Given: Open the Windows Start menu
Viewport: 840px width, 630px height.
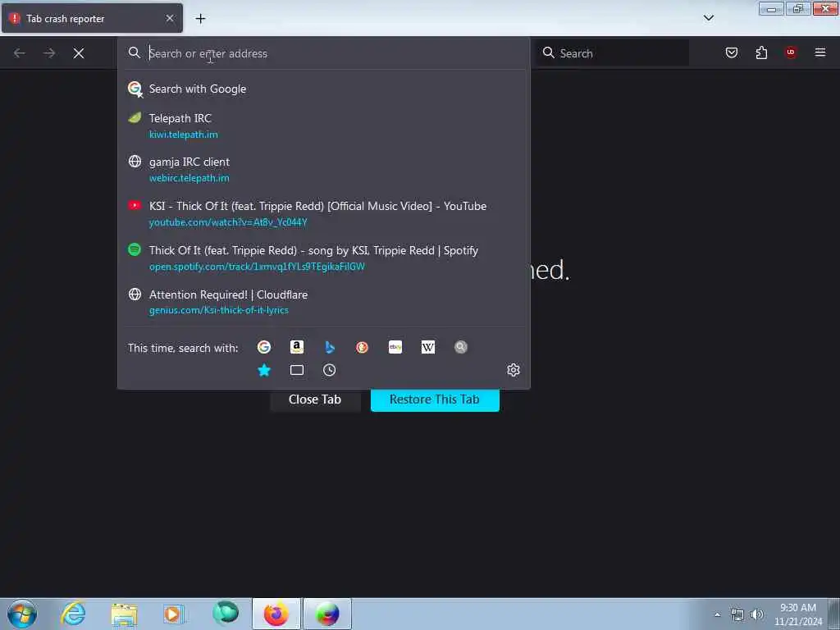Looking at the screenshot, I should [x=22, y=614].
